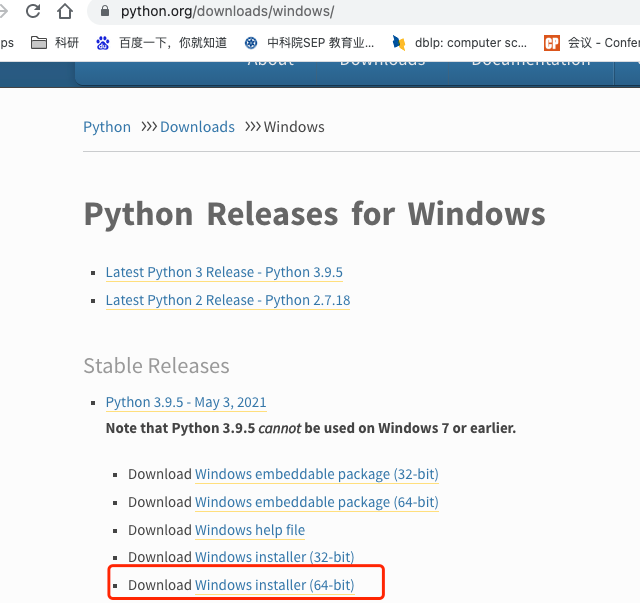Image resolution: width=640 pixels, height=603 pixels.
Task: Click the Stable Releases heading
Action: pos(156,366)
